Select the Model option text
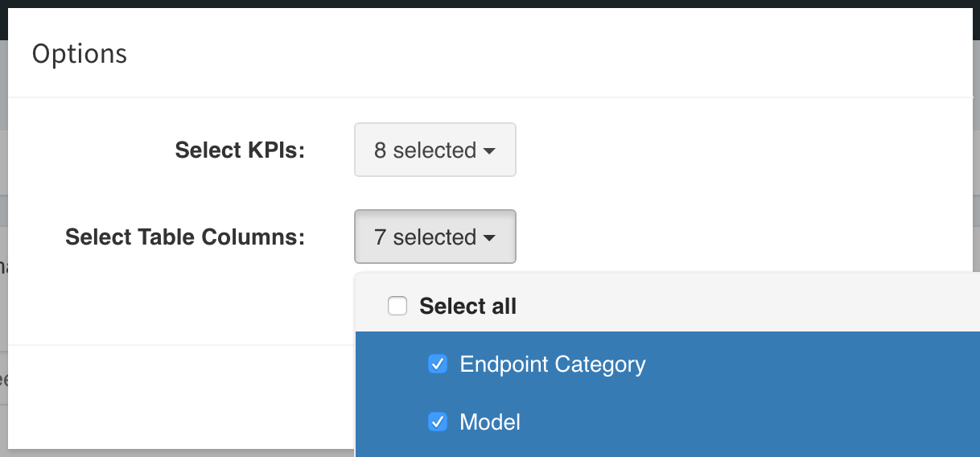This screenshot has height=457, width=980. (489, 422)
